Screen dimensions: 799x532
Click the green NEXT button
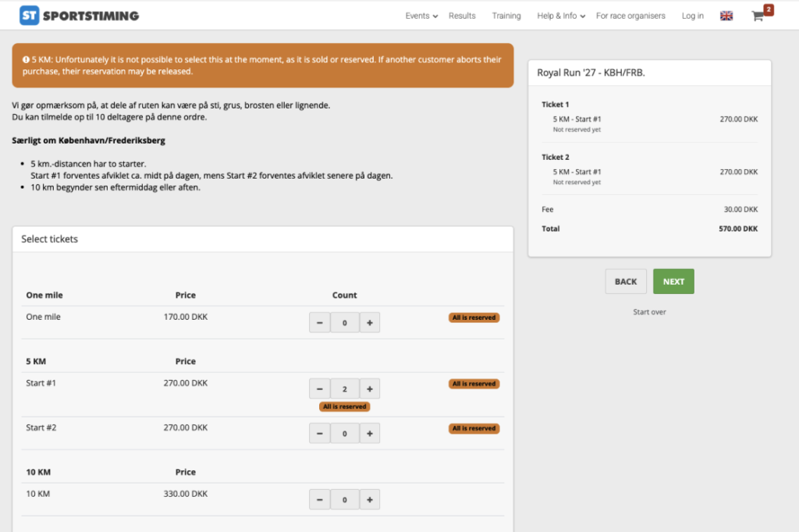point(673,282)
